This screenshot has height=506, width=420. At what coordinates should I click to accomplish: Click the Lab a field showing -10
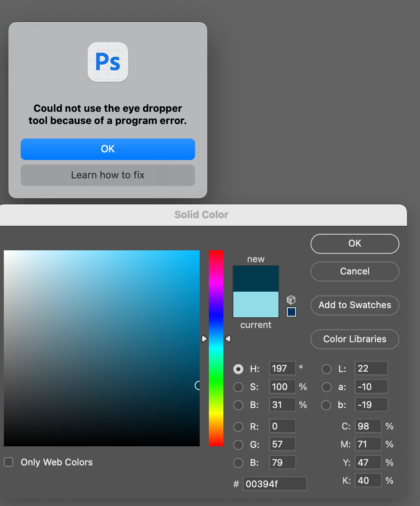point(371,387)
